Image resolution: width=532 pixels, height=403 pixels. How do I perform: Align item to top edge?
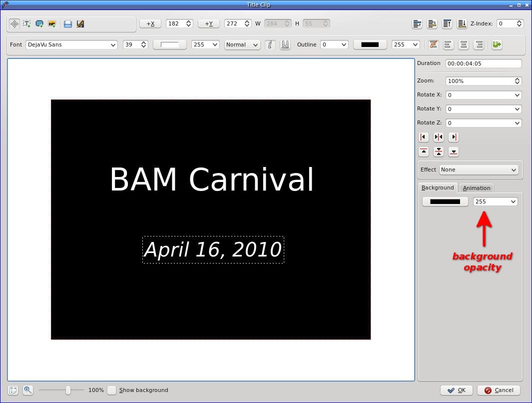tap(424, 152)
